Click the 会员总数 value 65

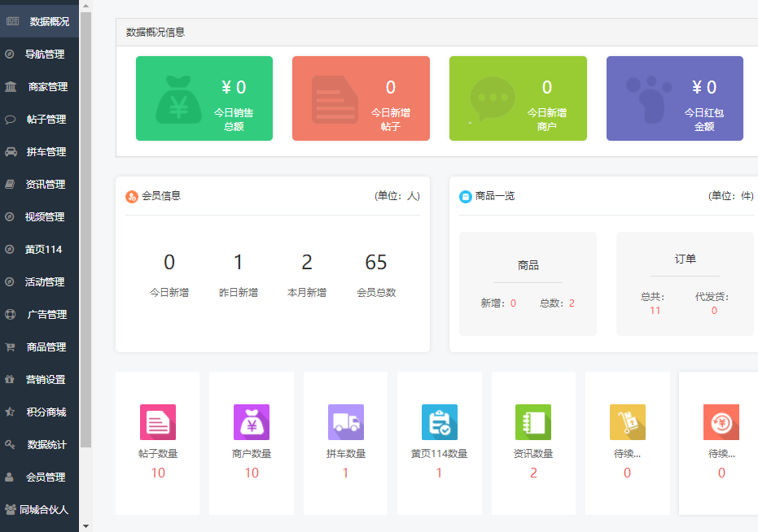376,263
